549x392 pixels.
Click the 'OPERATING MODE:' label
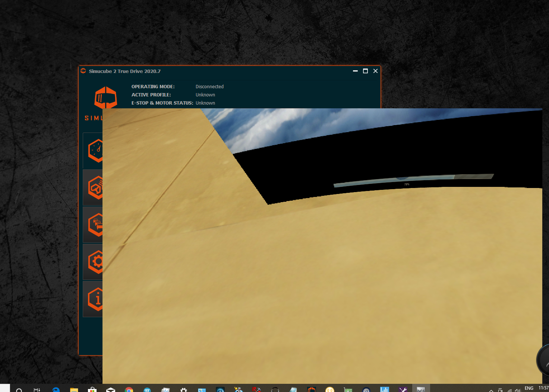click(x=153, y=87)
